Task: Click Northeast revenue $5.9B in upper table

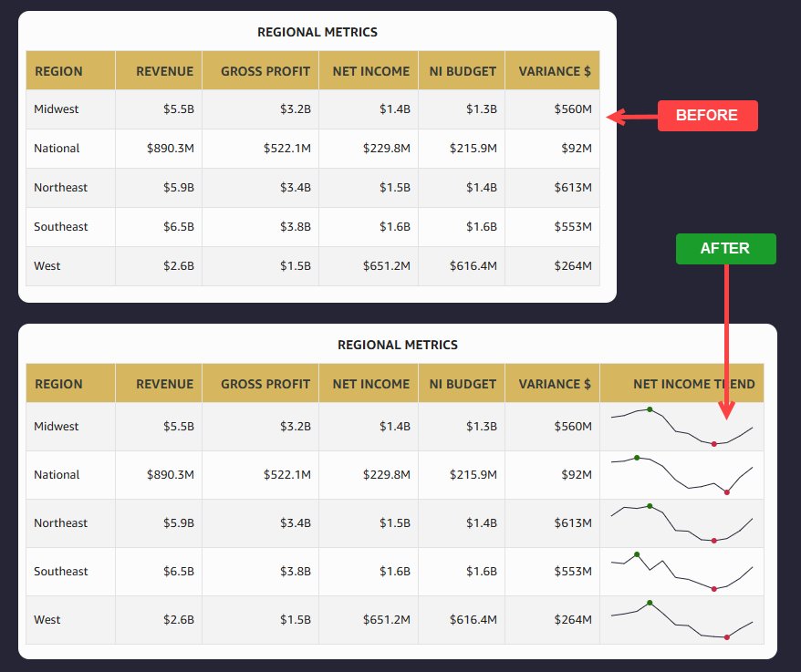Action: (179, 188)
